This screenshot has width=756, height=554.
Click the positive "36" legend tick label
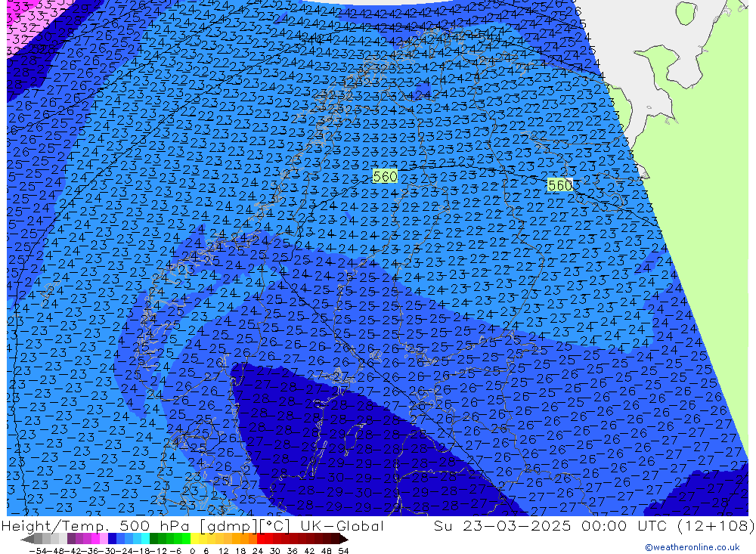pos(292,551)
